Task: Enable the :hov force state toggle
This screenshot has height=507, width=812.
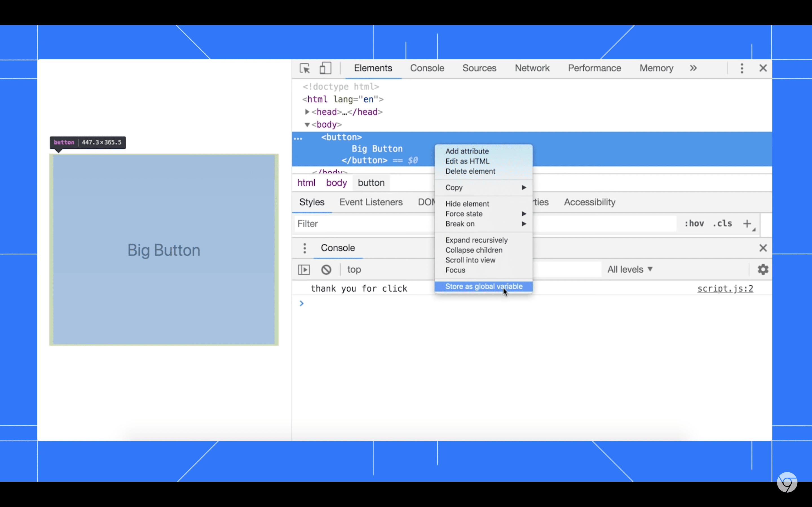Action: click(x=693, y=223)
